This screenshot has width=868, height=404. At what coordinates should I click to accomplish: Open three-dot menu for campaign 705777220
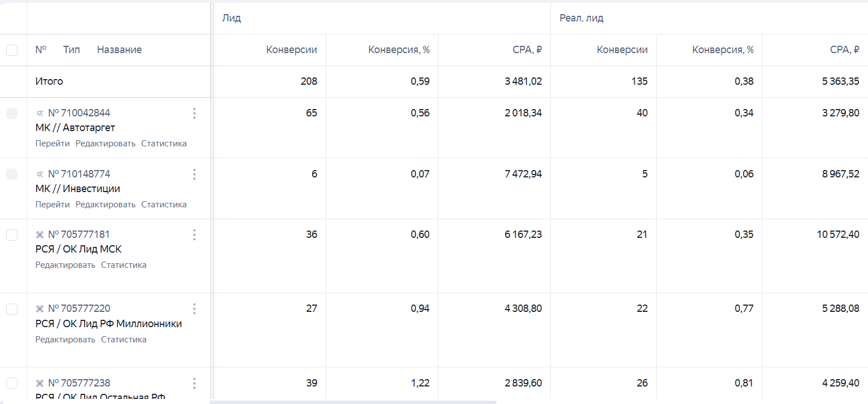(194, 309)
